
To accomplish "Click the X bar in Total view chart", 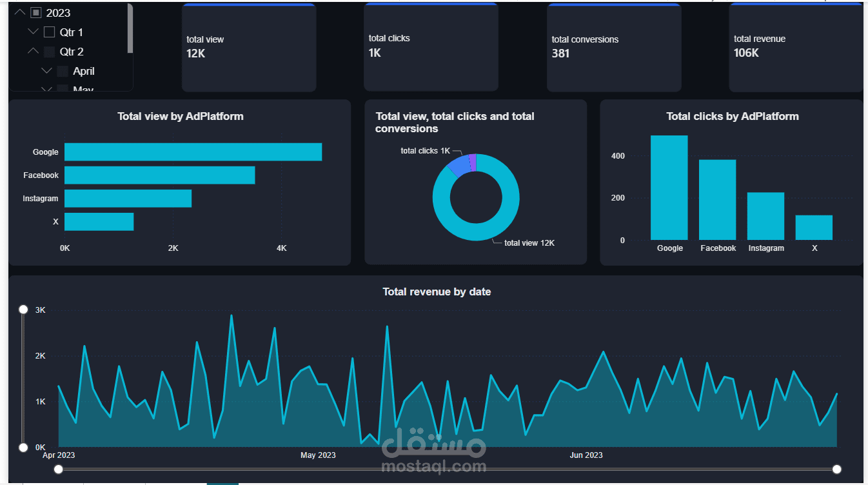I will [99, 222].
